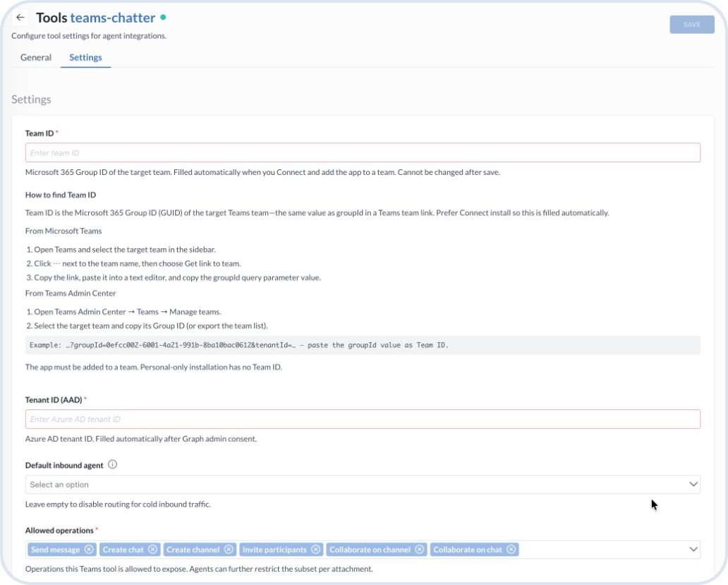728x585 pixels.
Task: Click the teams-chatter tool name
Action: 113,18
